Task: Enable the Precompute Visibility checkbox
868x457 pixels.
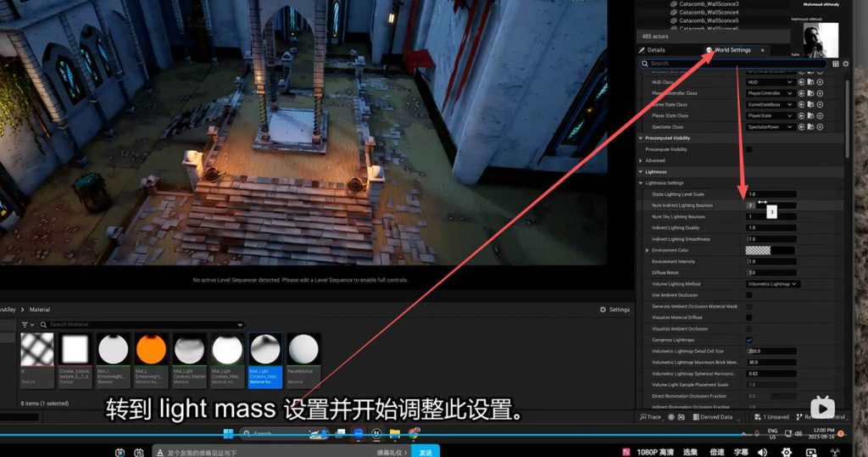Action: [748, 149]
